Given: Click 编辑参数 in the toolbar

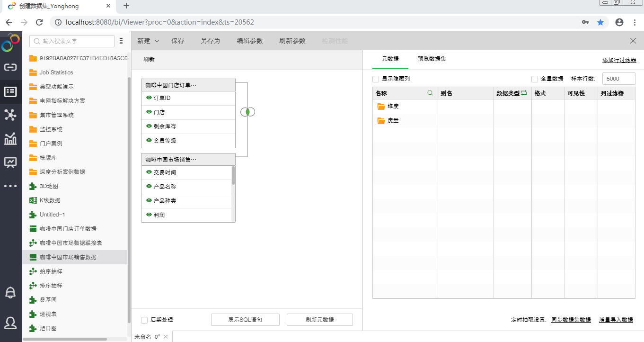Looking at the screenshot, I should [250, 41].
